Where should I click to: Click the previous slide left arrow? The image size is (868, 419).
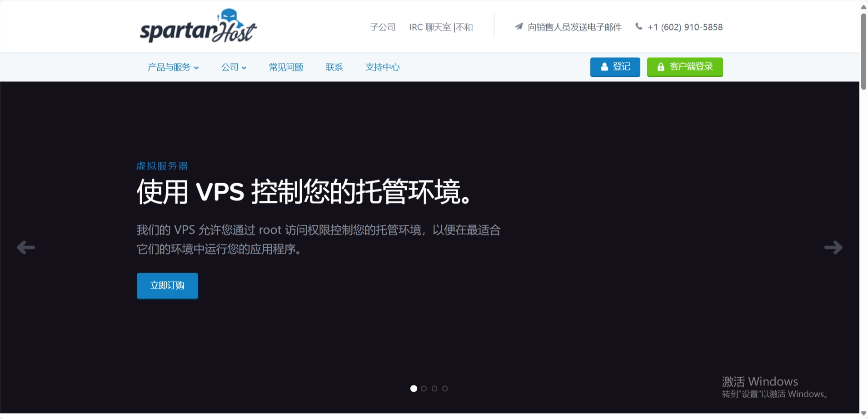point(26,247)
